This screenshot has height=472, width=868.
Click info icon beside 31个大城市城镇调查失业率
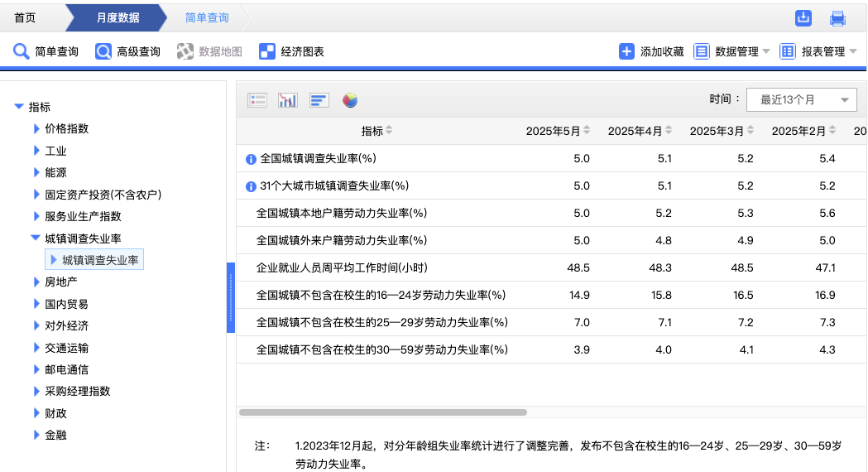(x=251, y=186)
